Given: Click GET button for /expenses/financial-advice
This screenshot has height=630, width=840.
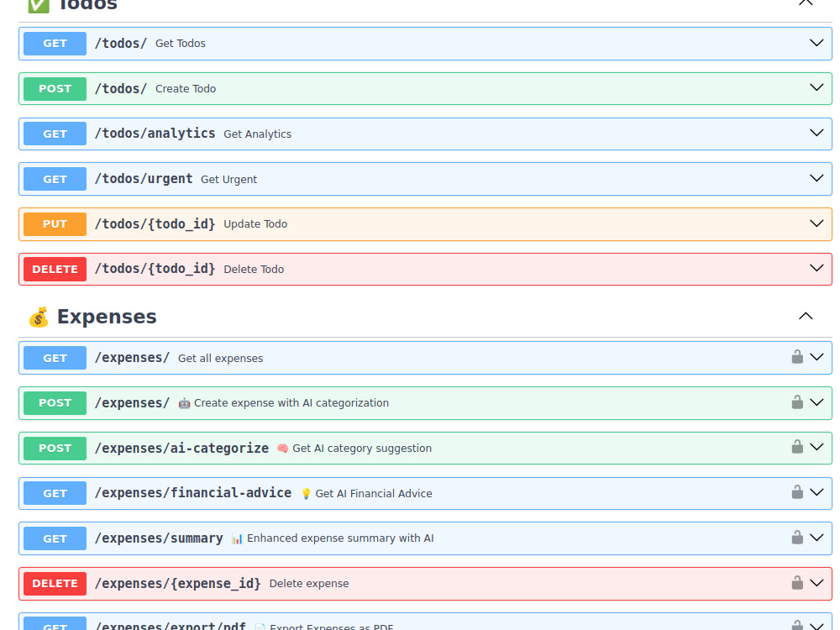Looking at the screenshot, I should point(55,493).
